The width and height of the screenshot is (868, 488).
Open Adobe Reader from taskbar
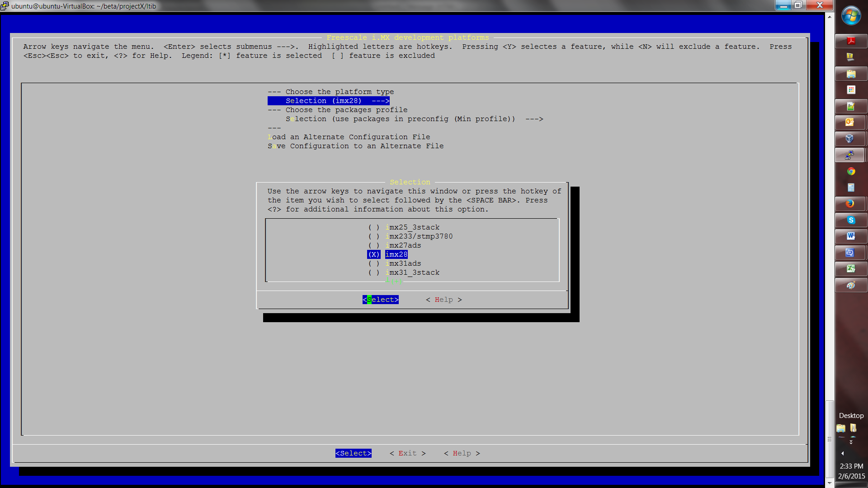tap(851, 41)
